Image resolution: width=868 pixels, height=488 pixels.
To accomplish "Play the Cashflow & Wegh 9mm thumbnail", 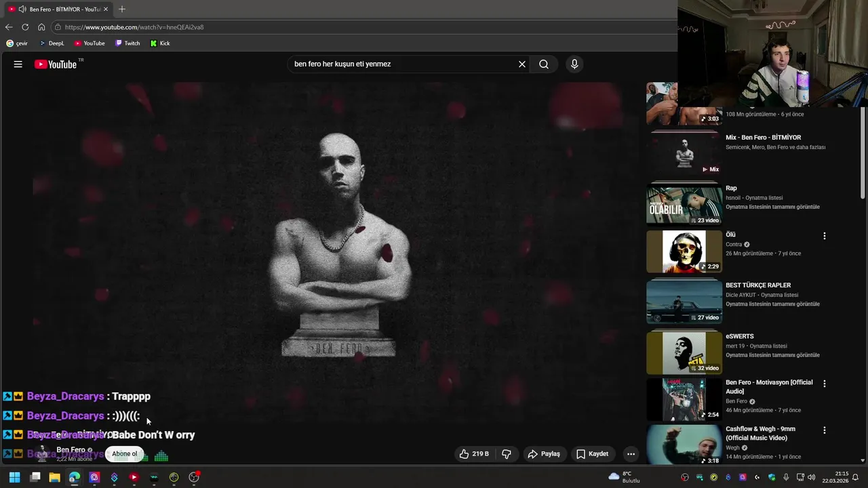I will point(684,445).
